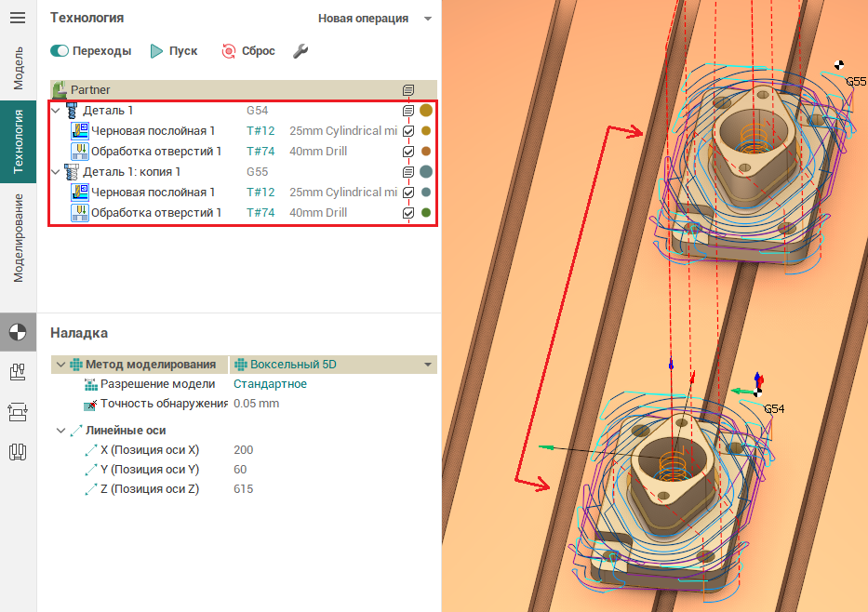Click the wrench settings icon in toolbar
This screenshot has height=612, width=868.
[x=300, y=51]
